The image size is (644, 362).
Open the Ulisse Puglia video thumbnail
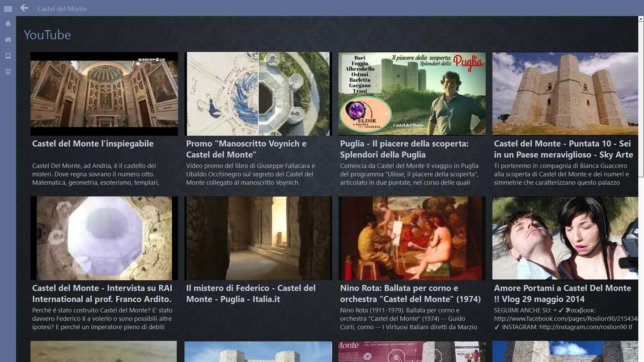412,94
